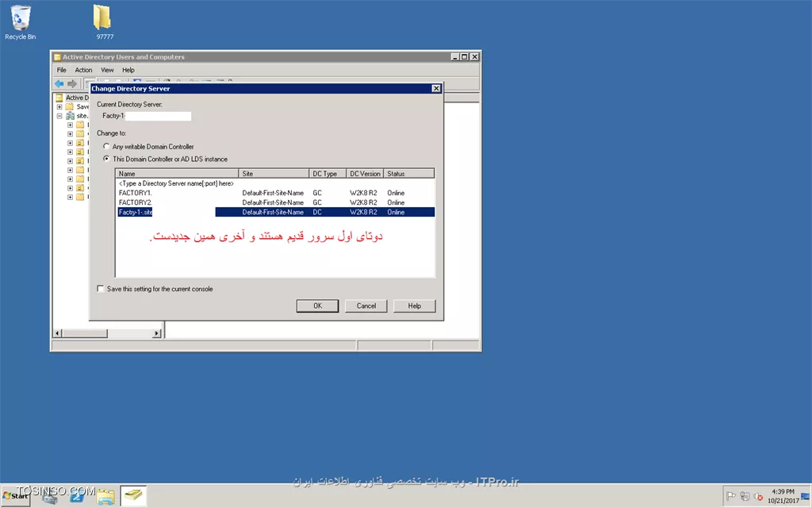Select This Domain Controller or AD LDS instance
812x508 pixels.
tap(107, 159)
